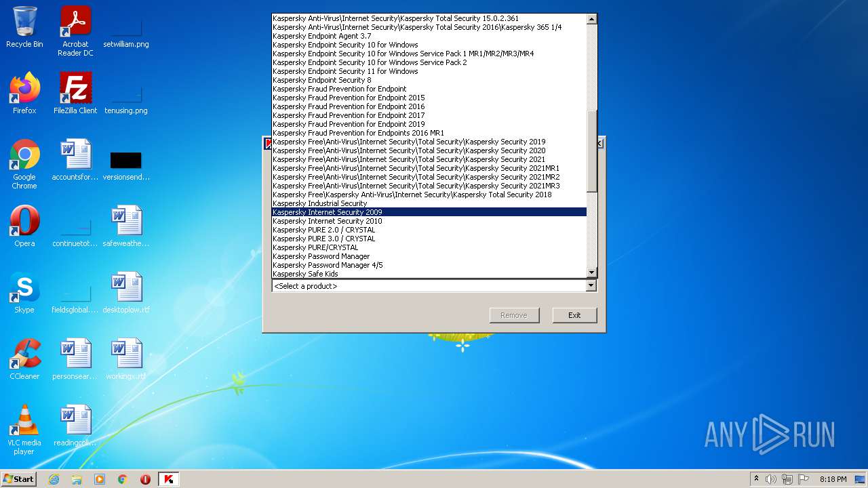Choose Kaspersky Safe Kids
This screenshot has height=488, width=868.
429,274
